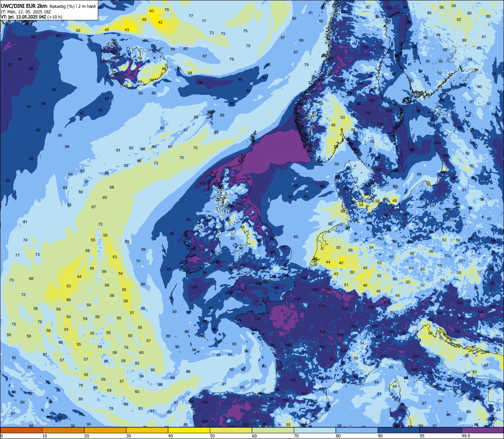Click the purple legend swatch above 99.9
Screen dimensions: 504x439
pos(482,430)
